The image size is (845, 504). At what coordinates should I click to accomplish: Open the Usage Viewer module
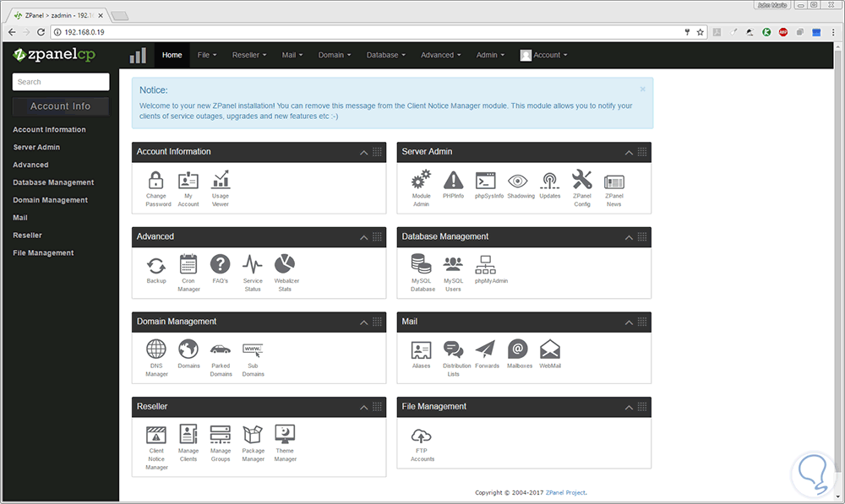[221, 179]
